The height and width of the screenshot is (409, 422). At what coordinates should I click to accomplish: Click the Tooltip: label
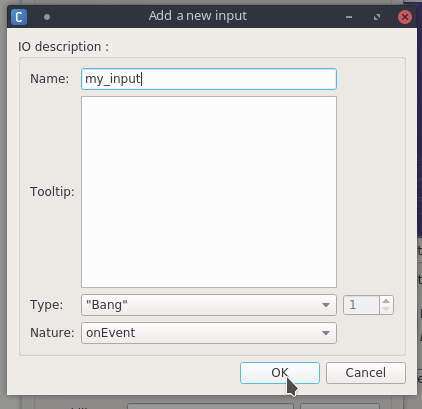click(x=52, y=192)
